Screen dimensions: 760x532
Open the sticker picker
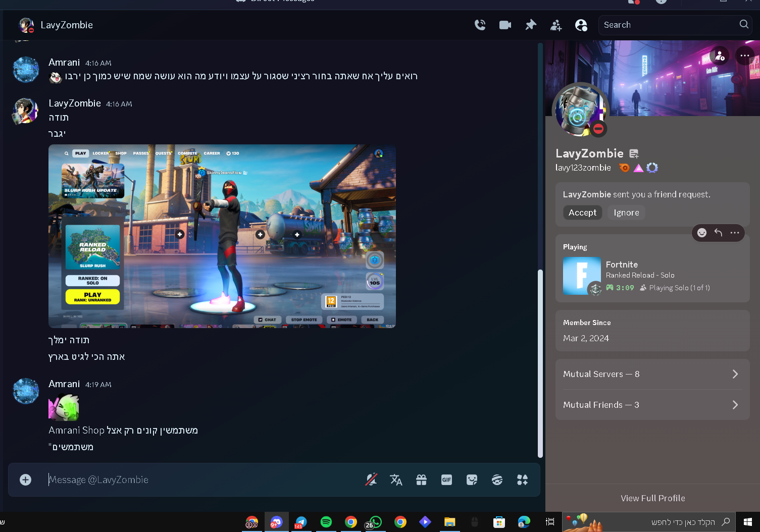472,480
